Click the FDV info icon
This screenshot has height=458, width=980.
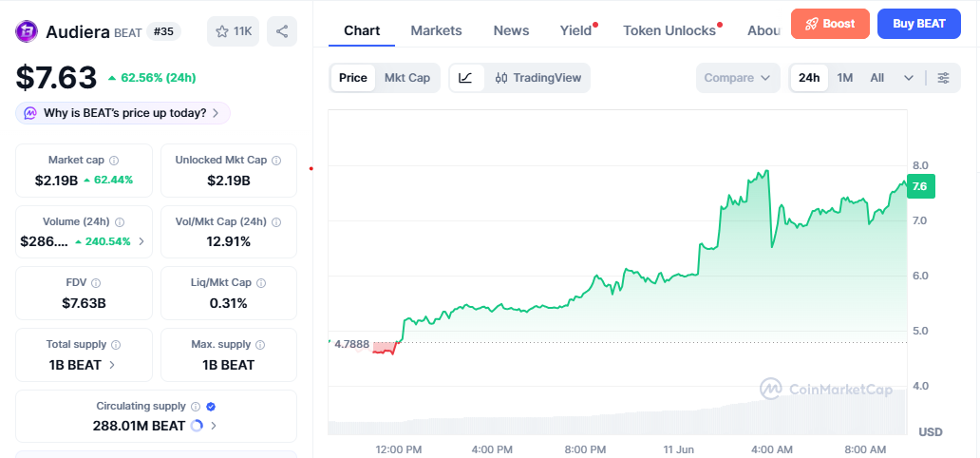tap(96, 283)
